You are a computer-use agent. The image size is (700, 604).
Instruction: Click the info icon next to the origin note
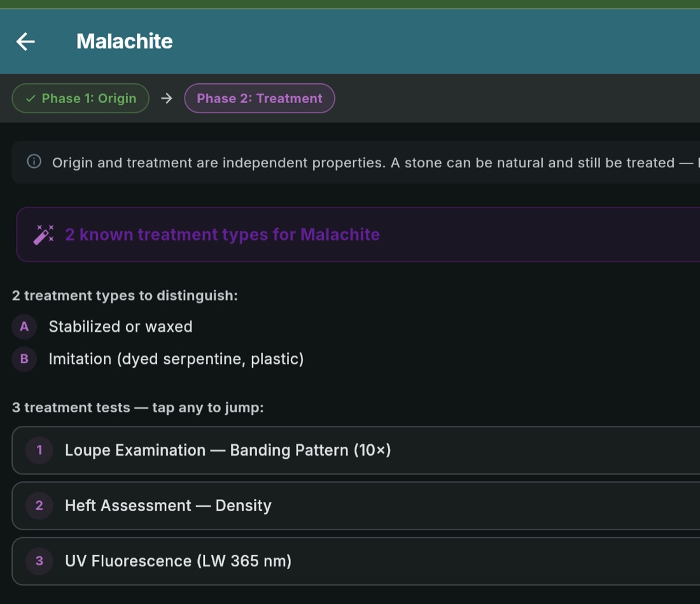[x=33, y=162]
